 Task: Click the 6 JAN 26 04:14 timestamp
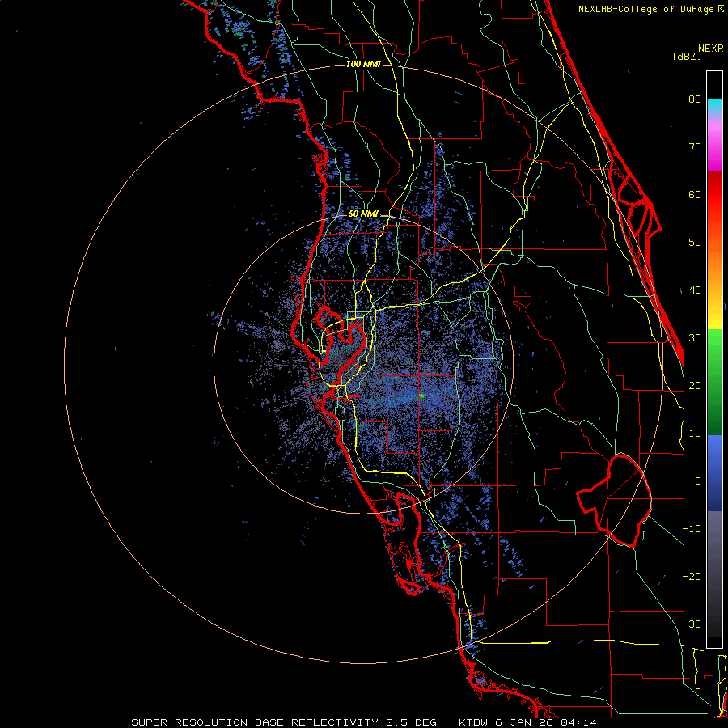point(546,722)
